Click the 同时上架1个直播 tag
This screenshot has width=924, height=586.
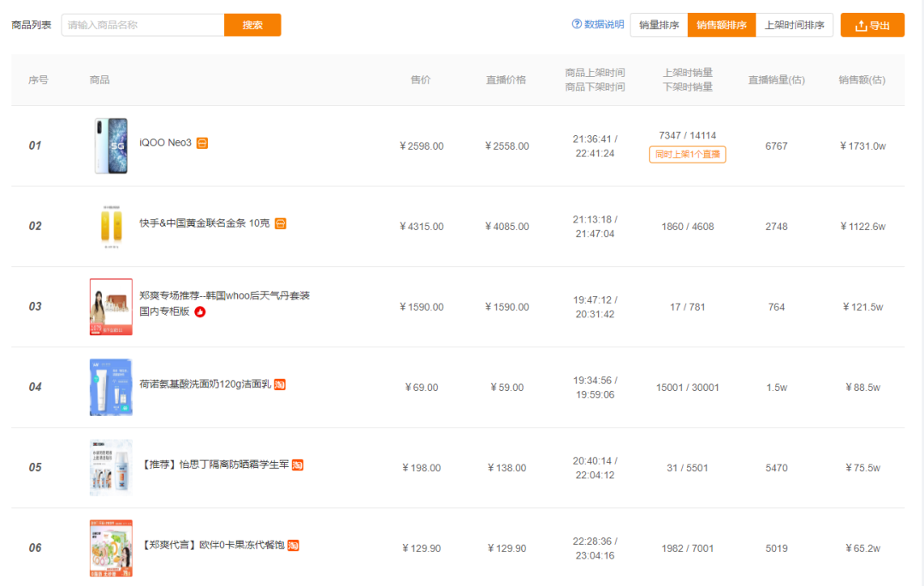[687, 154]
